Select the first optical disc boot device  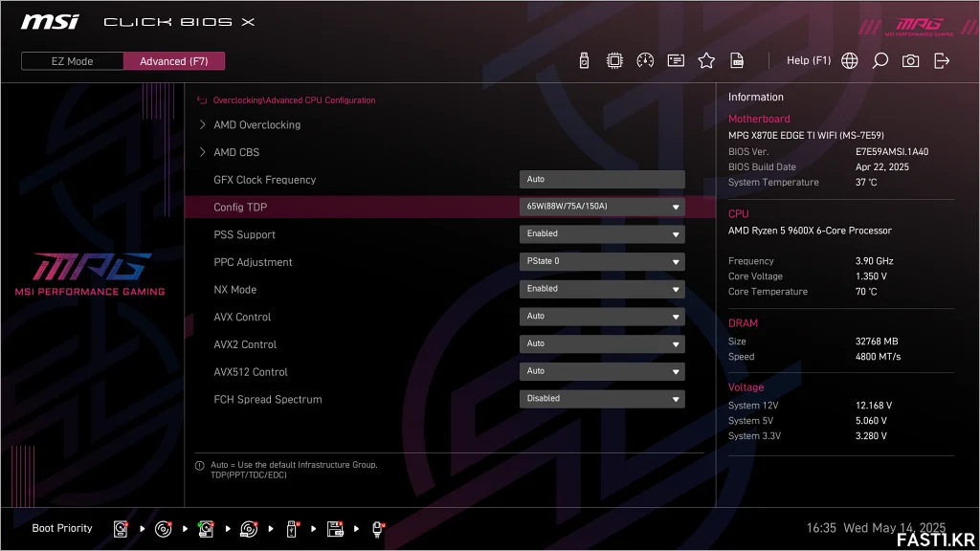[x=163, y=529]
